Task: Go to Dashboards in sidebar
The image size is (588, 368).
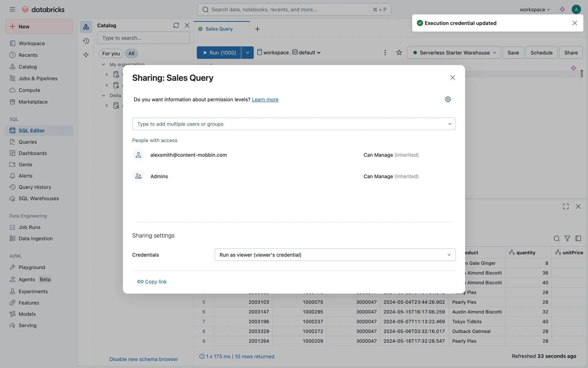Action: point(32,153)
